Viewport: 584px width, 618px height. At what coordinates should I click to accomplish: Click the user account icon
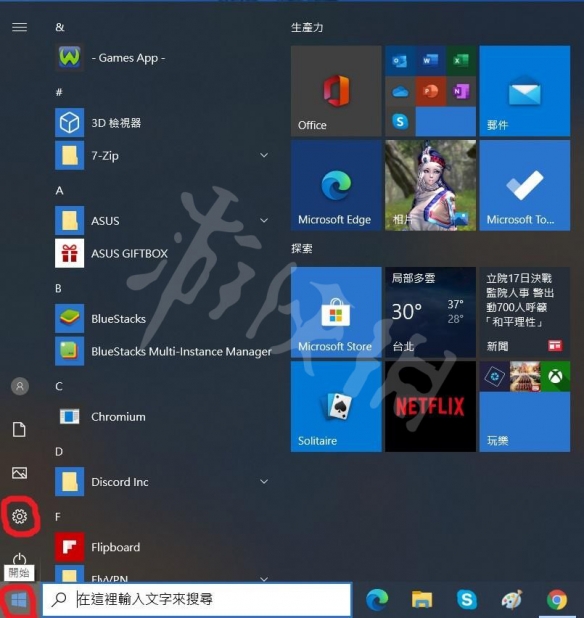pyautogui.click(x=20, y=386)
